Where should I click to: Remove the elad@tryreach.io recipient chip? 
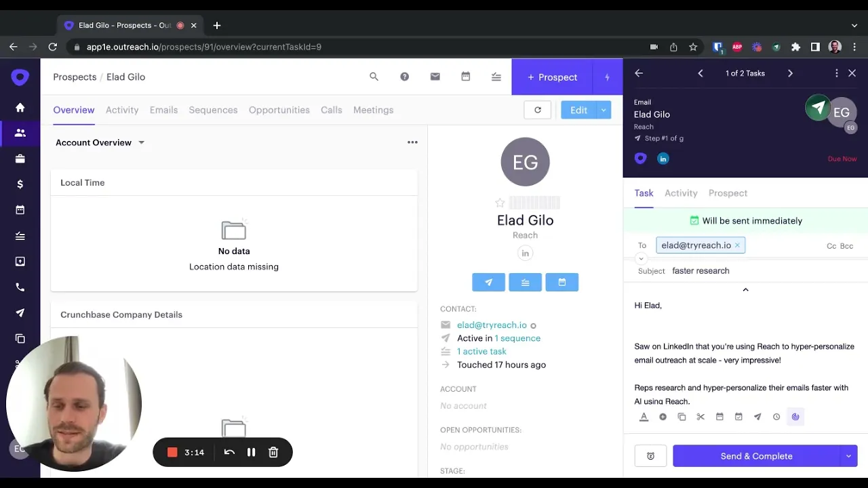(x=737, y=245)
